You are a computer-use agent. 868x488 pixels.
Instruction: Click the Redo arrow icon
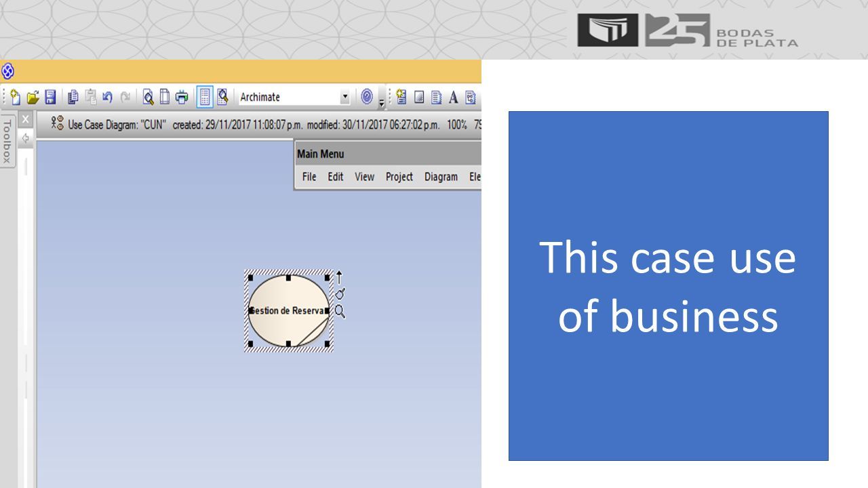click(125, 97)
